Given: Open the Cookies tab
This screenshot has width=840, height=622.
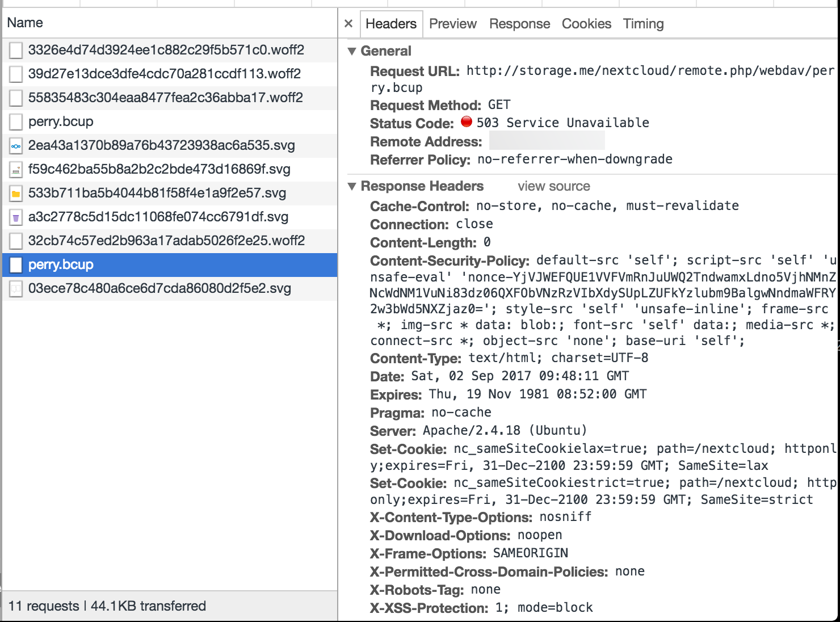Looking at the screenshot, I should click(586, 24).
